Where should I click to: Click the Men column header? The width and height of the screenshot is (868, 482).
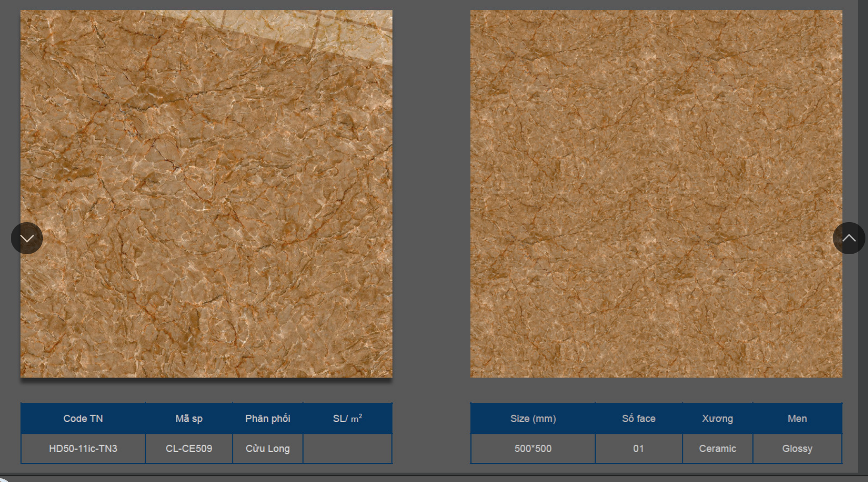click(797, 418)
